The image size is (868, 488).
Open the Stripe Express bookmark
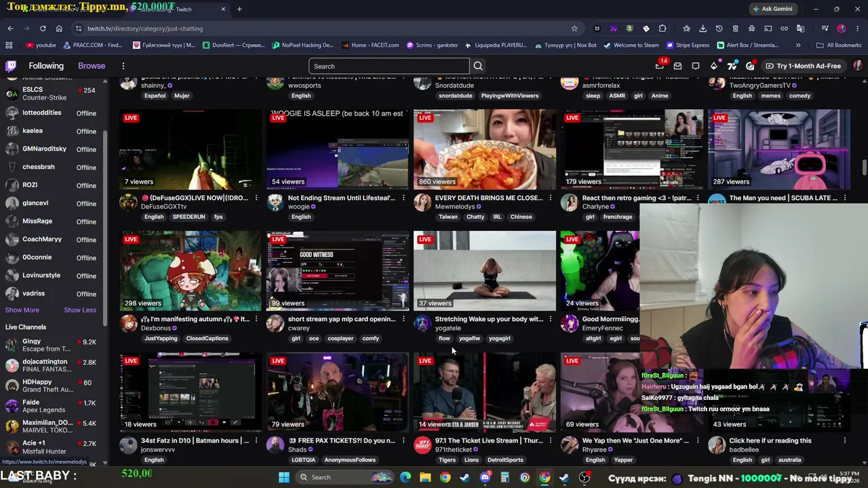tap(688, 45)
